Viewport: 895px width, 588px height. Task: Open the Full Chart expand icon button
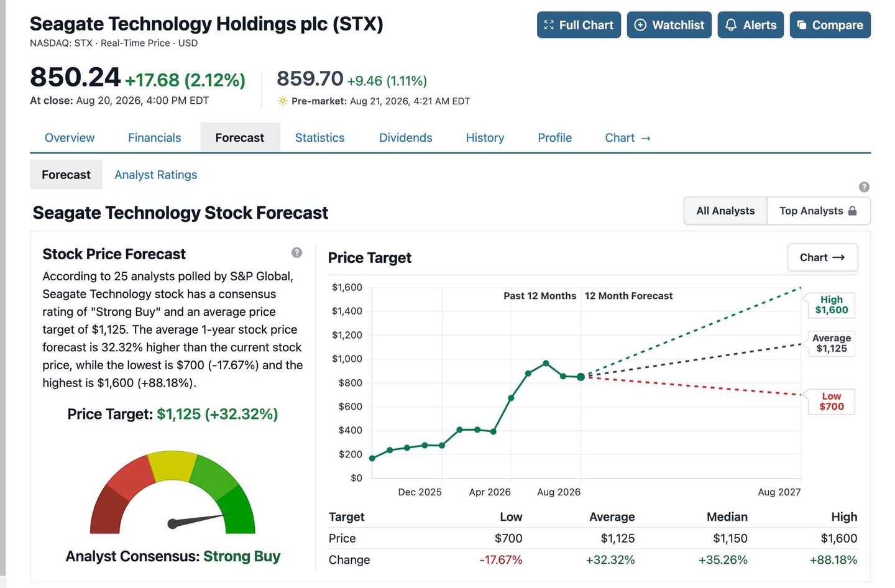point(579,25)
